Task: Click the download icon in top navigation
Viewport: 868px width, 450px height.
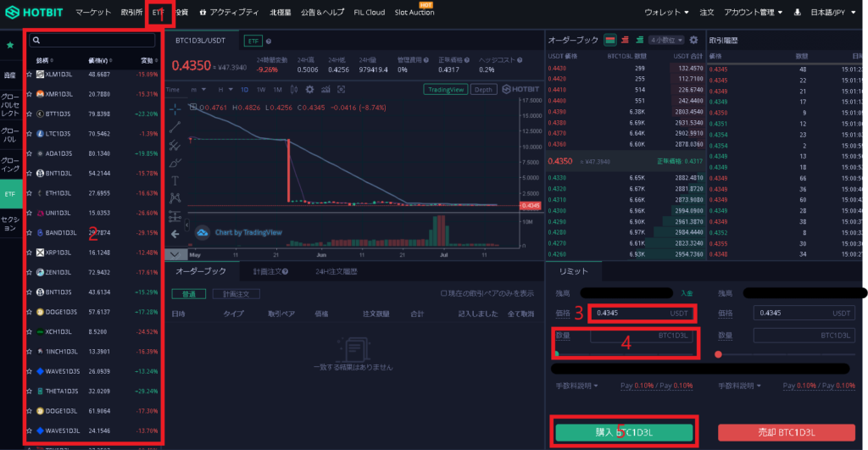Action: (x=797, y=12)
